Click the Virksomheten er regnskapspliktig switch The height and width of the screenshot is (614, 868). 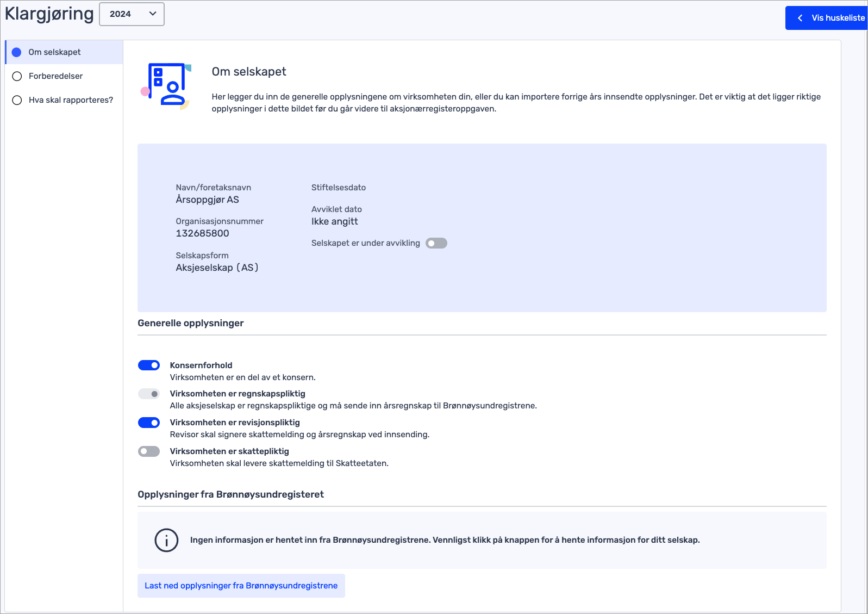click(148, 394)
